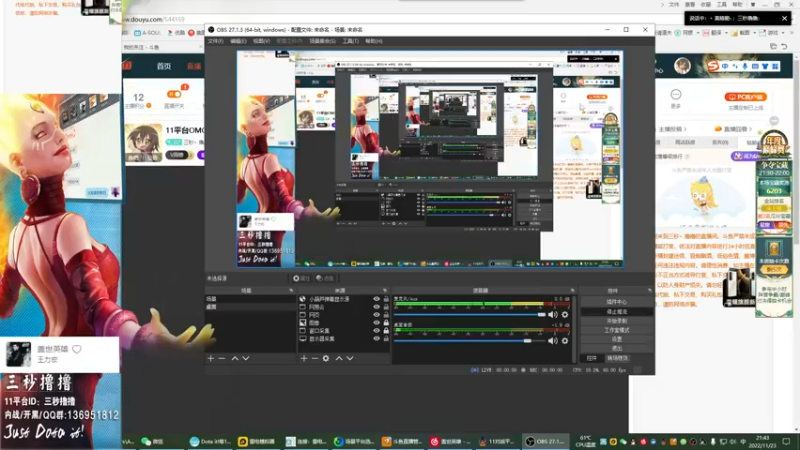Select 桌面 scene in Scenes list
Screen dimensions: 800x450
tap(249, 307)
